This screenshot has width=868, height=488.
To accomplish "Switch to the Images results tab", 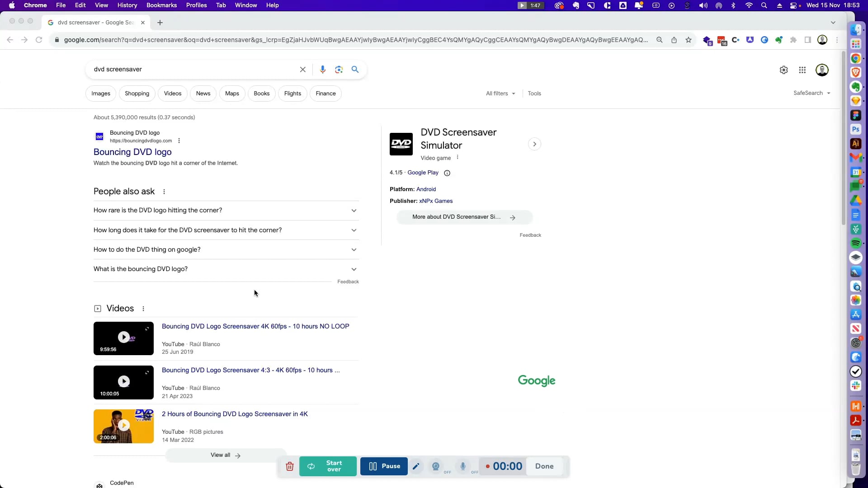I will (x=100, y=94).
